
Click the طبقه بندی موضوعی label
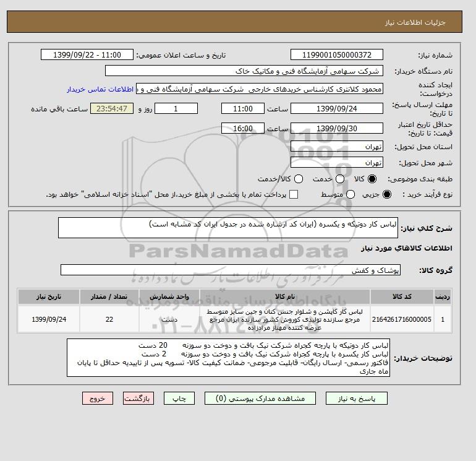pos(420,179)
